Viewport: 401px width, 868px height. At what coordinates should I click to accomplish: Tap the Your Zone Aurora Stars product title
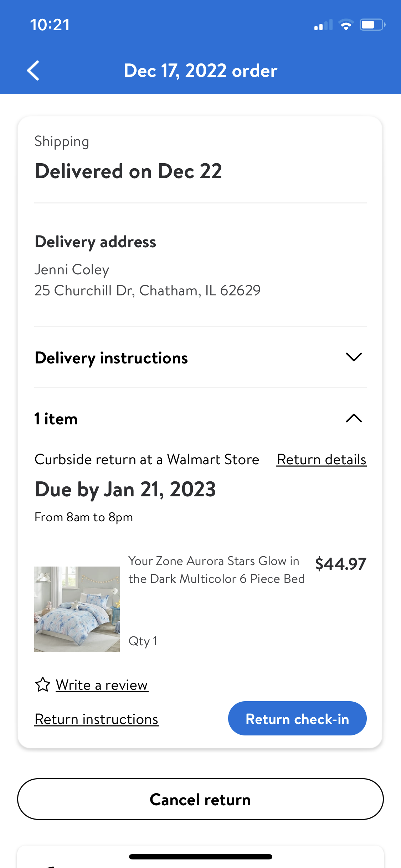(216, 570)
